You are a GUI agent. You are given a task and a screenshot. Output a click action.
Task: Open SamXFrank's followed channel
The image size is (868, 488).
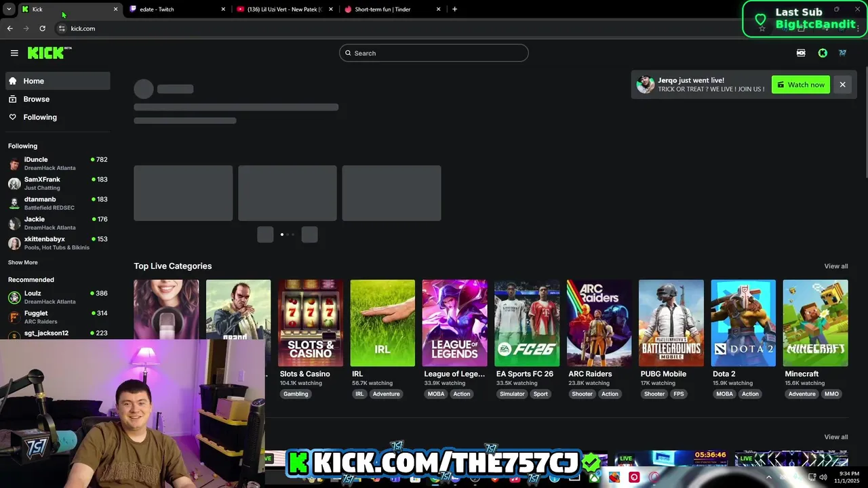(x=58, y=183)
